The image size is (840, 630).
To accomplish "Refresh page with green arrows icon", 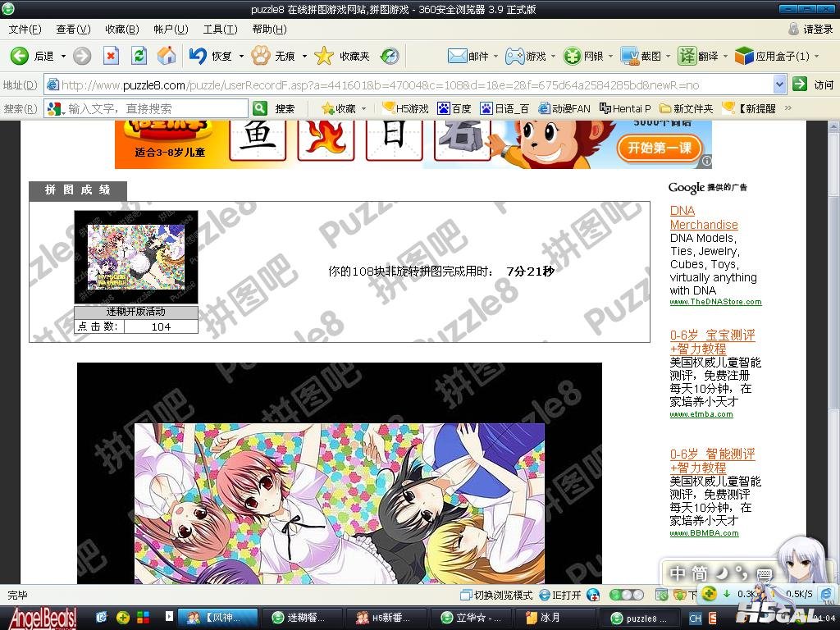I will 139,56.
